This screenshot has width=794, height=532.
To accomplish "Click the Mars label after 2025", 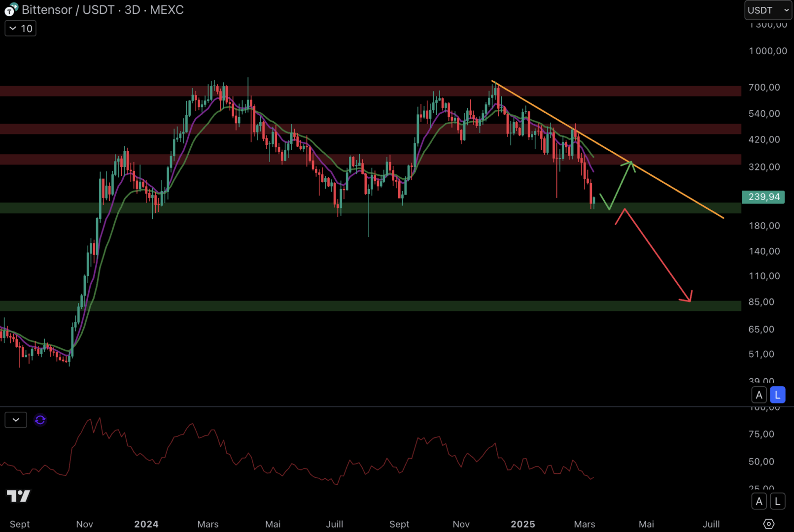I will [585, 524].
